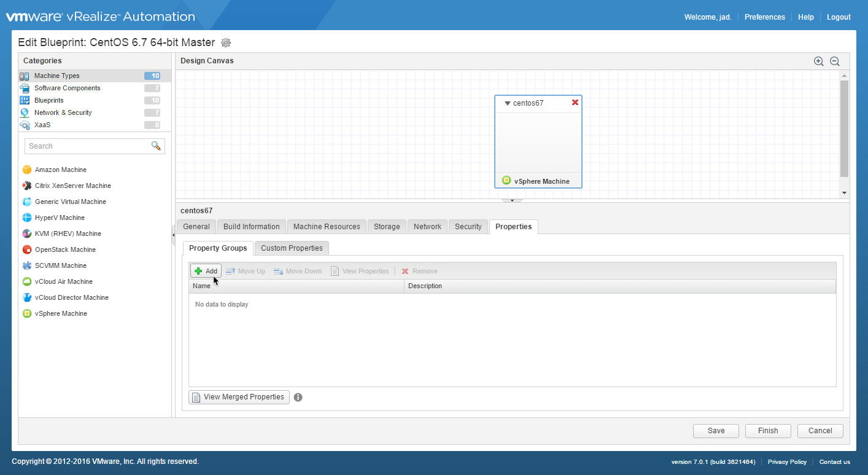Switch to the Security tab
This screenshot has height=475, width=868.
468,227
